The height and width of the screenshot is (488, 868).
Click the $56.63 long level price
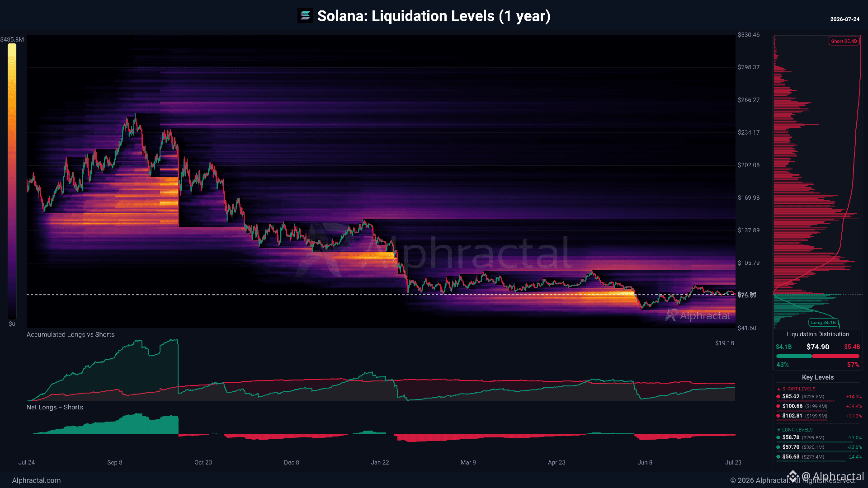[x=791, y=457]
